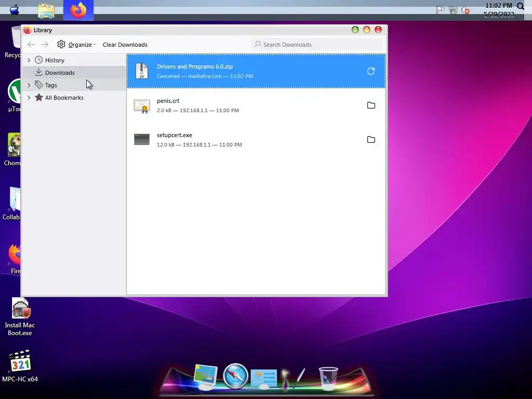Select the Drivers and Programs 6.0.zip file icon
This screenshot has width=532, height=399.
coord(142,71)
